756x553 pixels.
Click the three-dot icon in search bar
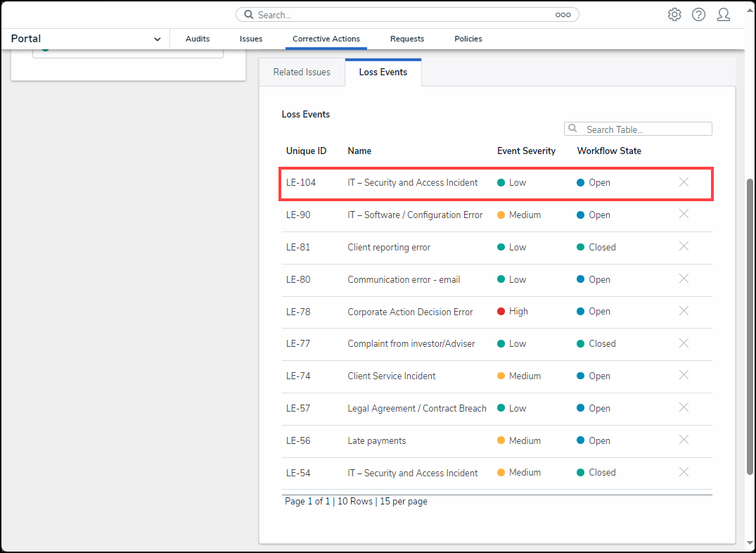[563, 15]
